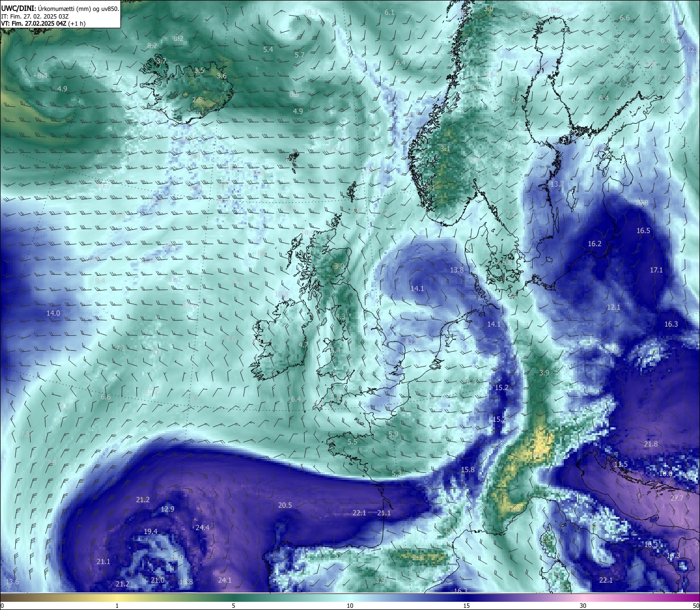The width and height of the screenshot is (700, 610).
Task: Click the 30 tick on colour scale
Action: point(583,606)
